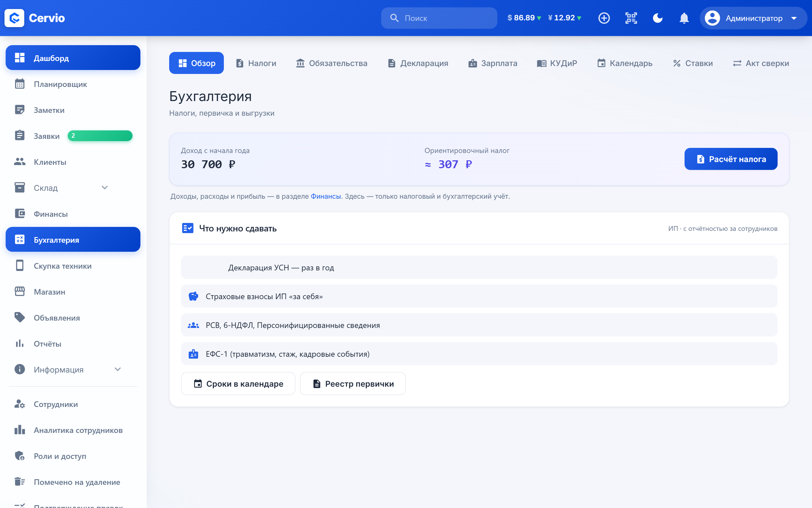
Task: Switch to the Календарь tab
Action: click(x=625, y=63)
